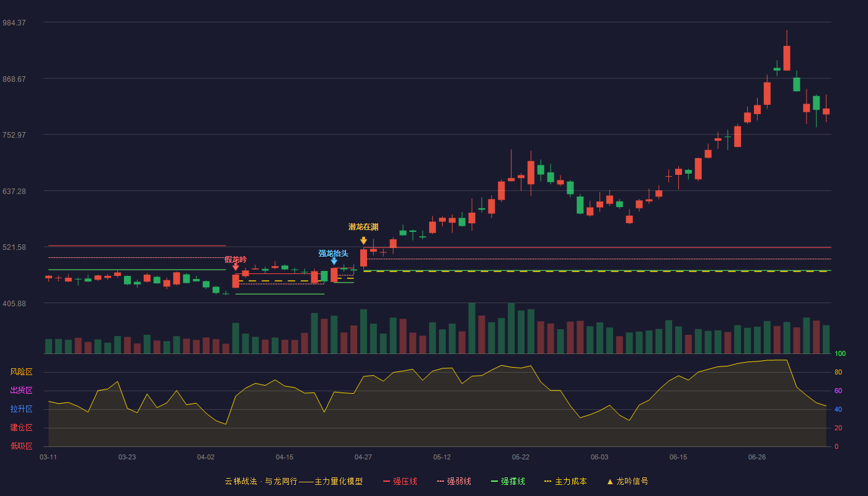Click the 低吸区 zone label

click(x=21, y=446)
